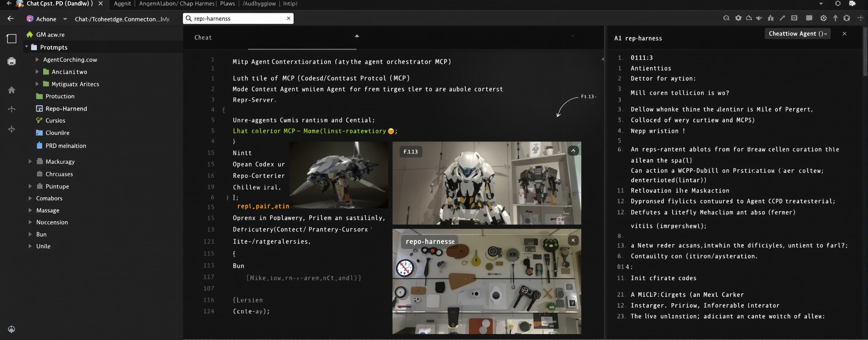
Task: Switch to the AngemAlabon/ Chap Harmes tab
Action: click(177, 4)
